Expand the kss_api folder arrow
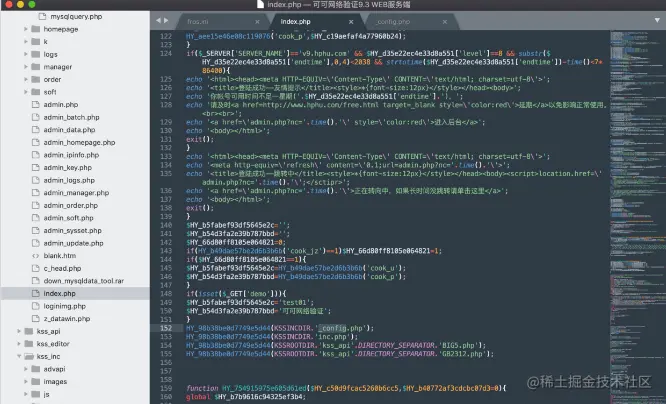 [x=19, y=331]
